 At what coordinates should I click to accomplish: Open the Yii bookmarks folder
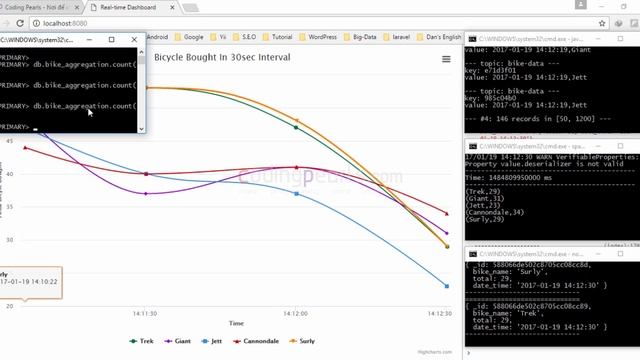click(218, 37)
